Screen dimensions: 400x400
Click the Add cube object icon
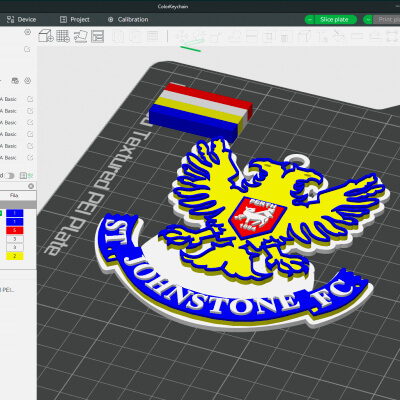click(46, 36)
